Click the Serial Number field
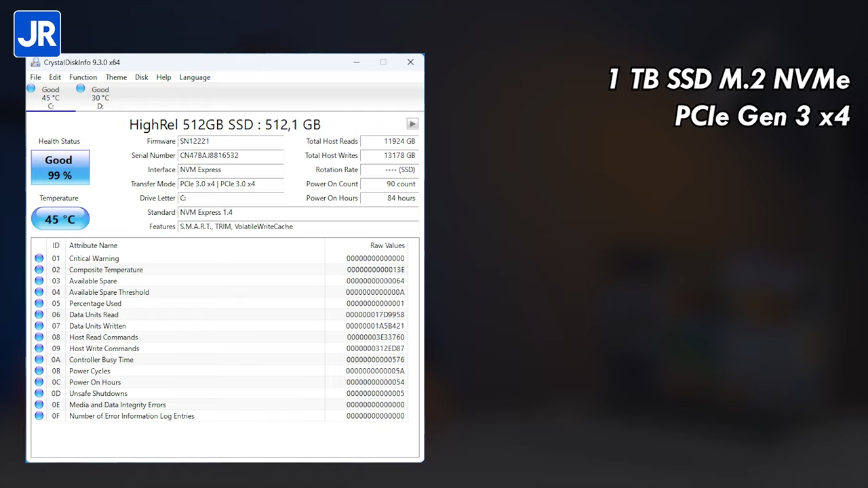868x488 pixels. pos(231,155)
